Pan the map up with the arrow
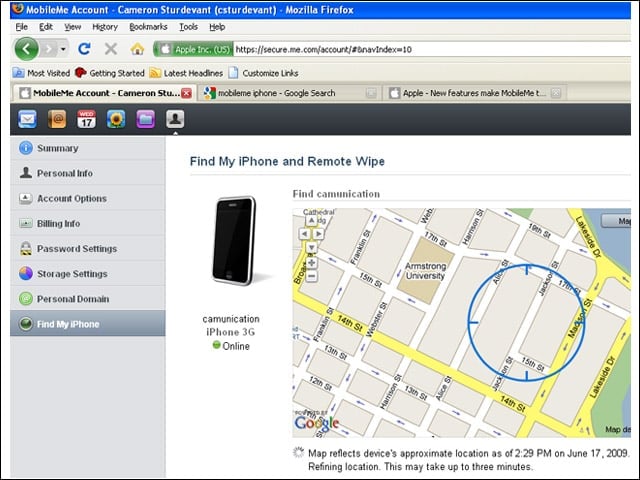The width and height of the screenshot is (640, 480). tap(311, 221)
